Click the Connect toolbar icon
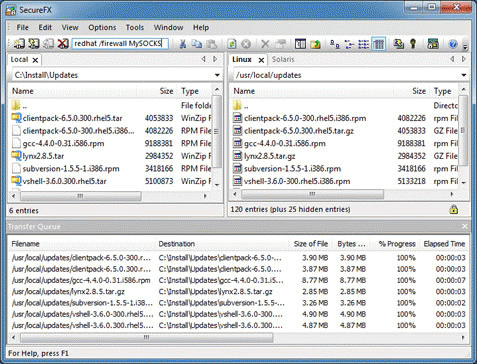Screen dimensions: 477x364 pyautogui.click(x=19, y=44)
